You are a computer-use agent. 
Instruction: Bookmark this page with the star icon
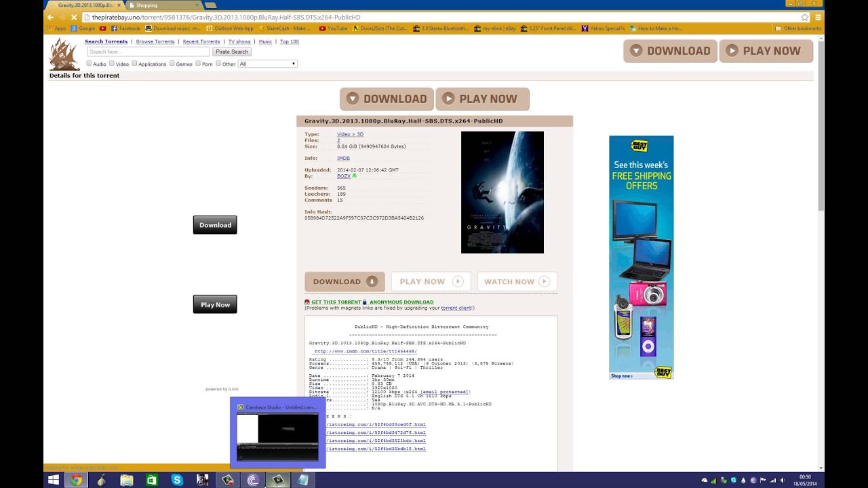click(805, 17)
